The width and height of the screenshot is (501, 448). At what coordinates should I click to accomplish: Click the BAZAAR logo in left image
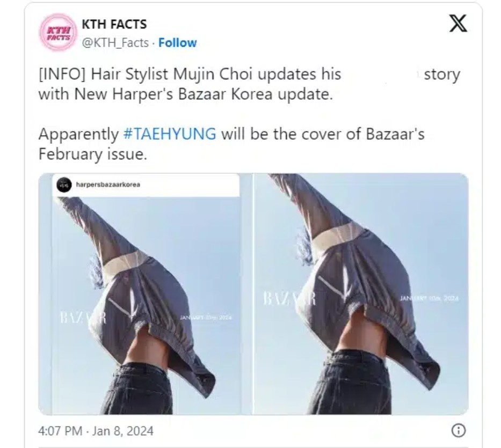tap(83, 318)
